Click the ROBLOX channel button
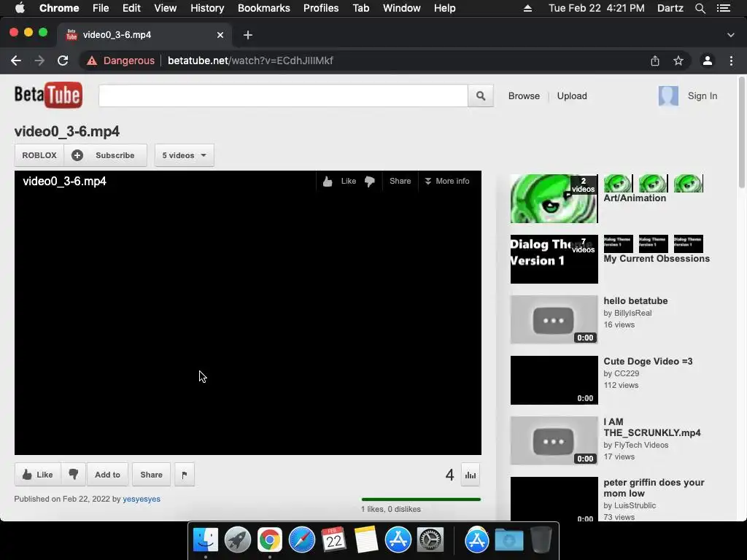 coord(39,155)
